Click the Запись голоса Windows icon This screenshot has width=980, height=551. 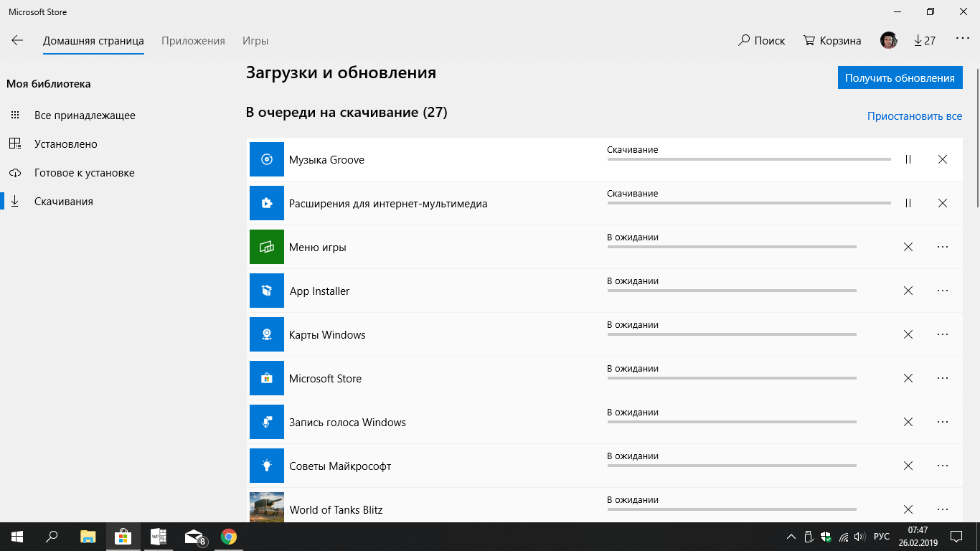[x=267, y=422]
